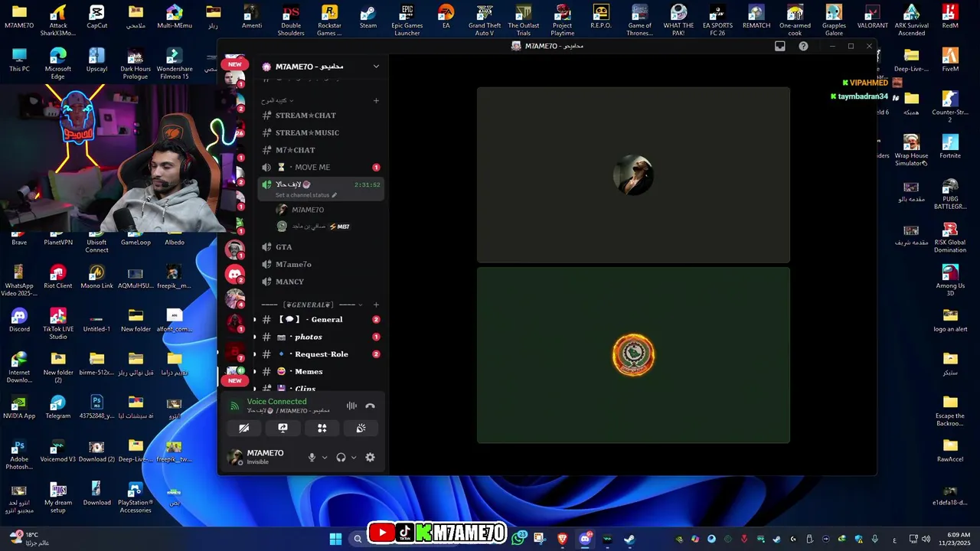Join the GTA voice channel
This screenshot has width=980, height=551.
click(x=321, y=247)
